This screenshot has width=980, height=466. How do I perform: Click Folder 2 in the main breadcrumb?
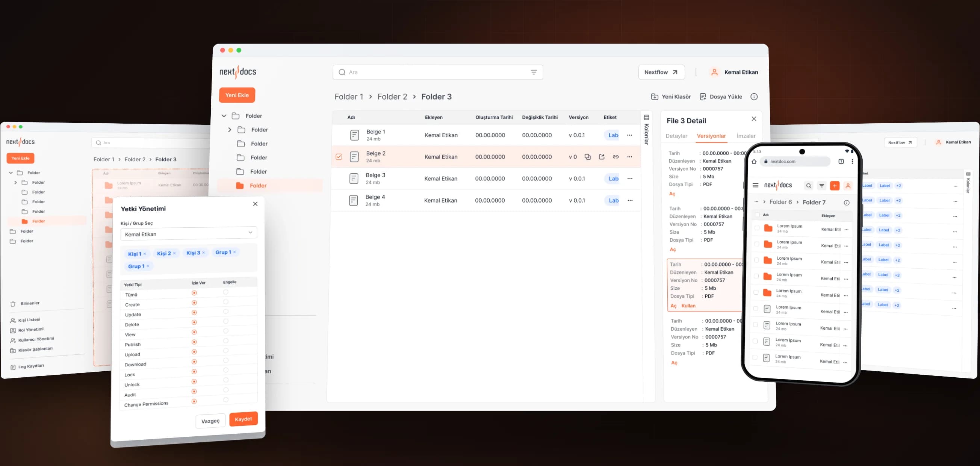[392, 97]
